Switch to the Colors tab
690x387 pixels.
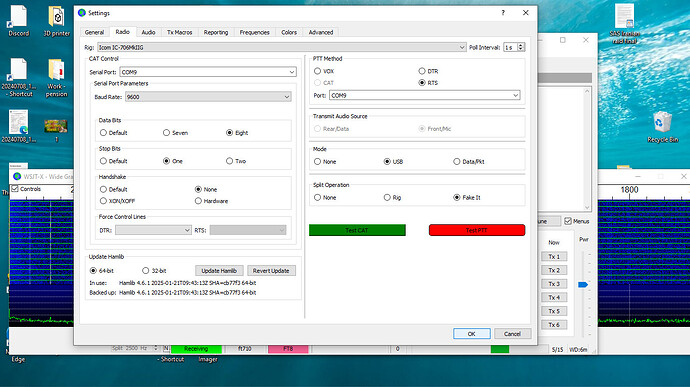pyautogui.click(x=289, y=33)
